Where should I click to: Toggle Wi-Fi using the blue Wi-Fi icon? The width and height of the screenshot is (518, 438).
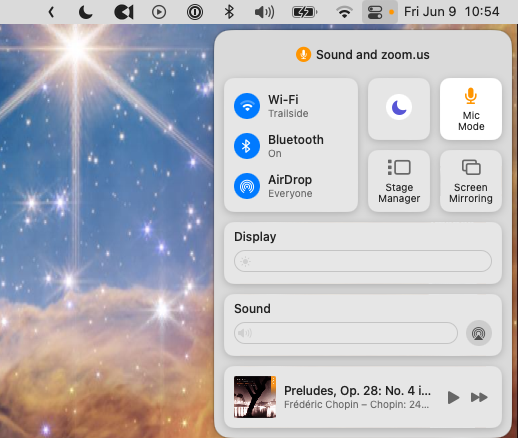pos(247,106)
